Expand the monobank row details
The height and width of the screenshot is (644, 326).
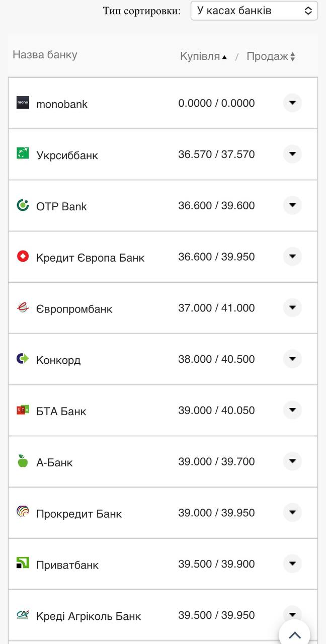pos(292,103)
